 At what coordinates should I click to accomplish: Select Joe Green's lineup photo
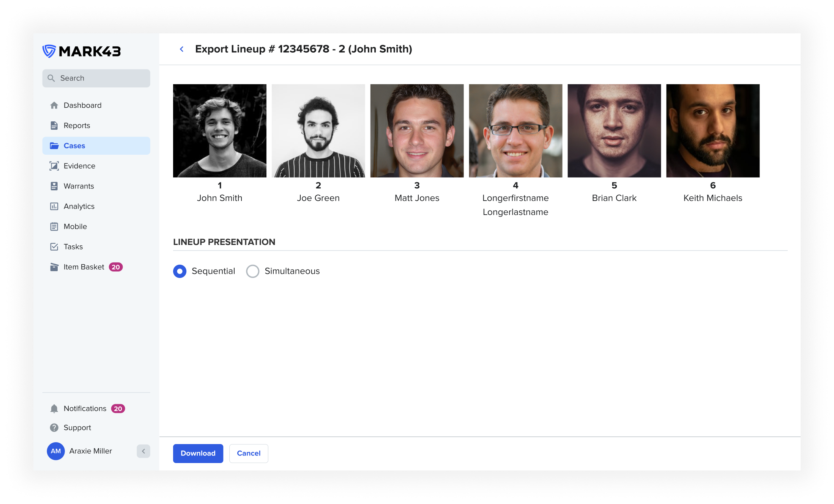click(x=318, y=131)
